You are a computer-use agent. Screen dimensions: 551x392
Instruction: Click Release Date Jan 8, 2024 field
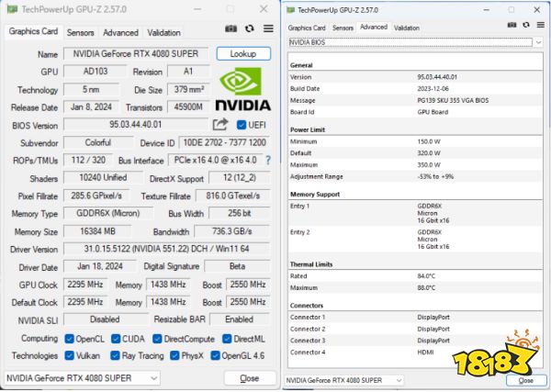[x=91, y=107]
